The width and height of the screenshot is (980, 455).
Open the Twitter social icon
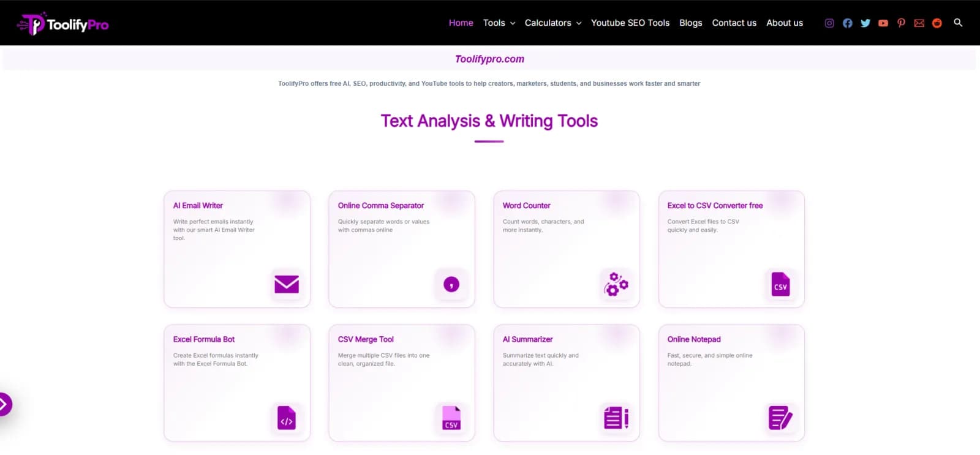coord(865,23)
